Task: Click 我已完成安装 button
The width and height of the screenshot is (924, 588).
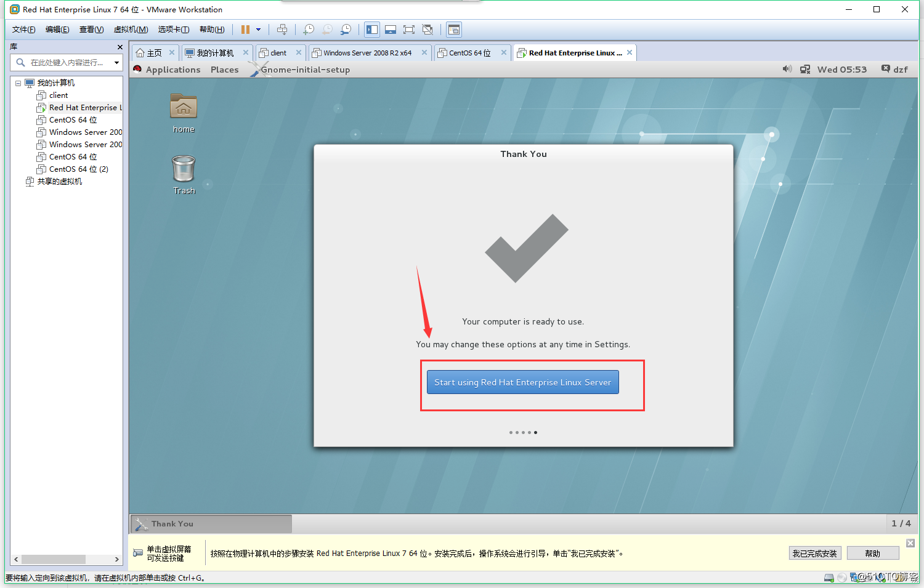Action: (814, 554)
